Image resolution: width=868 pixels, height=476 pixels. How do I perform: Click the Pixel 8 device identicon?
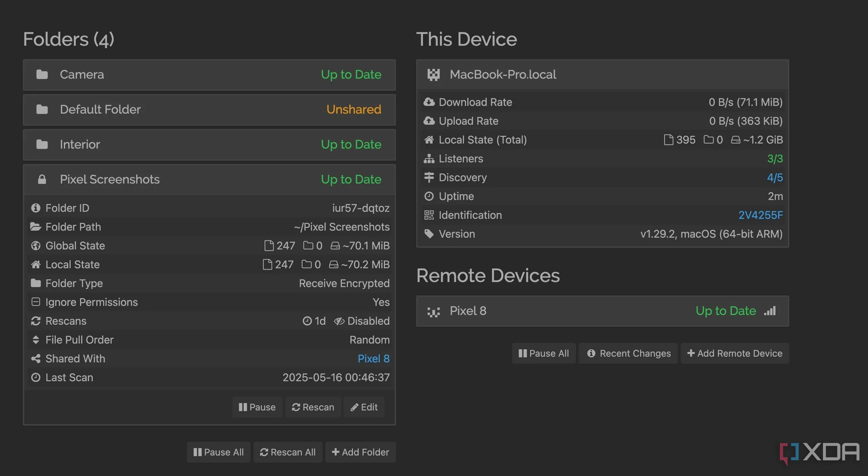click(433, 311)
